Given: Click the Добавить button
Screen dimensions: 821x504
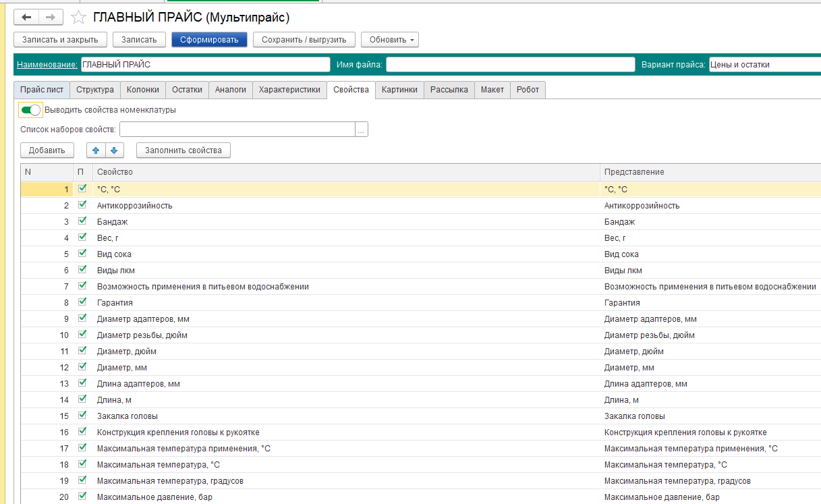Looking at the screenshot, I should [47, 150].
